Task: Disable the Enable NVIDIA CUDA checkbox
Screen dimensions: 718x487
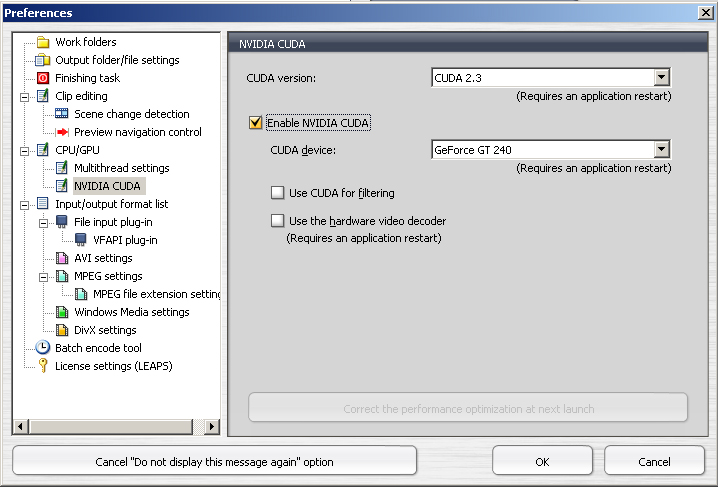Action: pyautogui.click(x=256, y=123)
